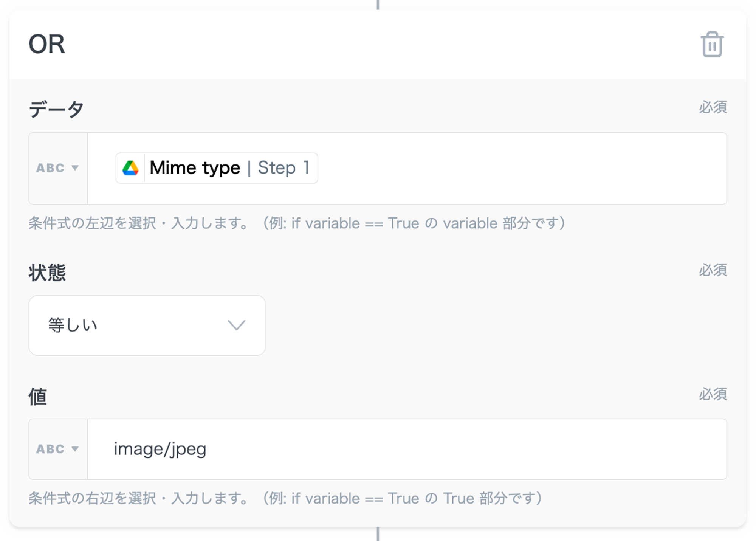Click the Step 1 text in chip
The height and width of the screenshot is (541, 756).
283,168
